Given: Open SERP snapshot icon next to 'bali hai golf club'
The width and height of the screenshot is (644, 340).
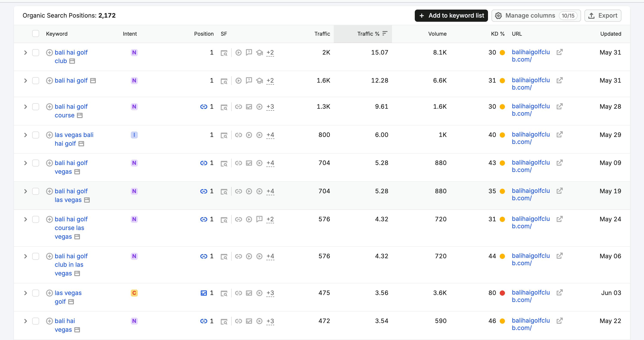Looking at the screenshot, I should click(72, 61).
